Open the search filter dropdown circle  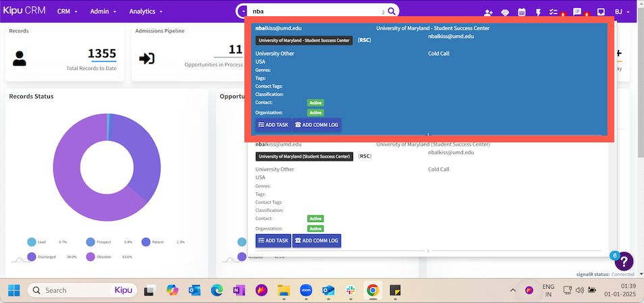[242, 11]
